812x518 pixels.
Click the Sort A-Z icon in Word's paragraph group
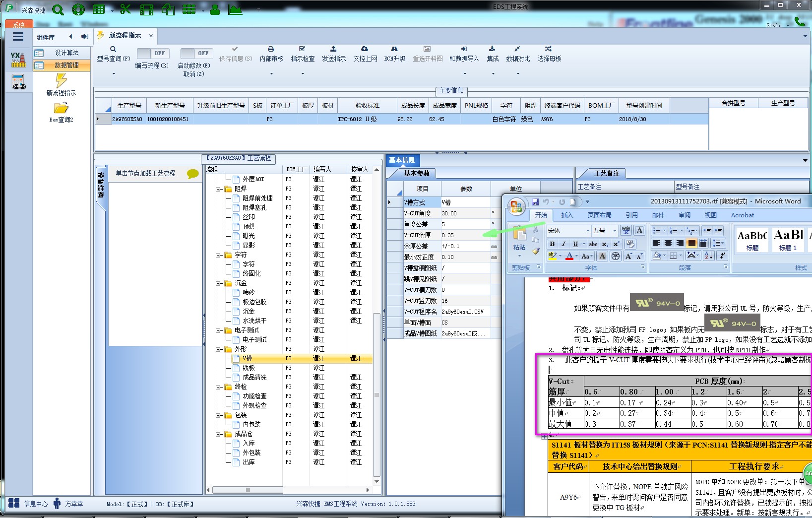click(x=708, y=256)
